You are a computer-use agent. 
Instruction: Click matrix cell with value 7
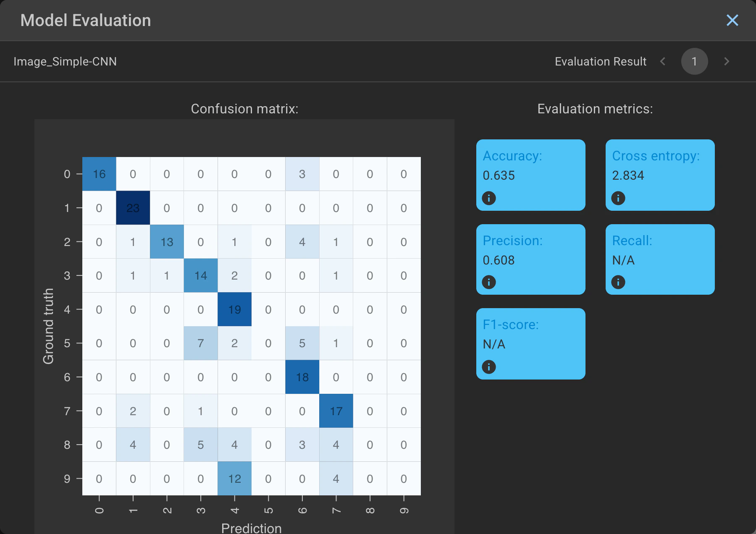pyautogui.click(x=201, y=343)
